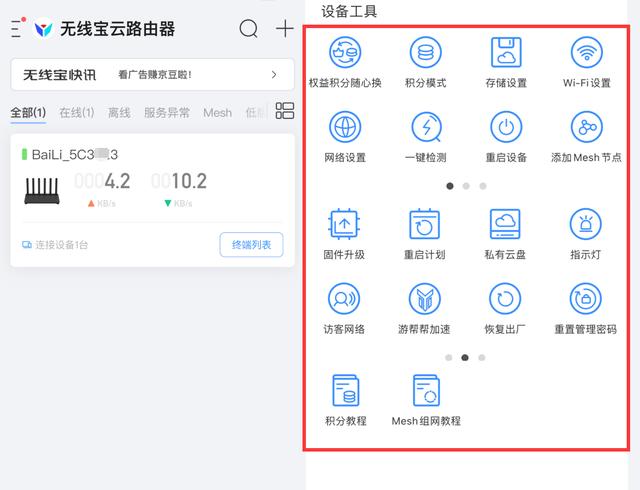Go to third page dot, lower indicator
640x490 pixels.
tap(482, 358)
